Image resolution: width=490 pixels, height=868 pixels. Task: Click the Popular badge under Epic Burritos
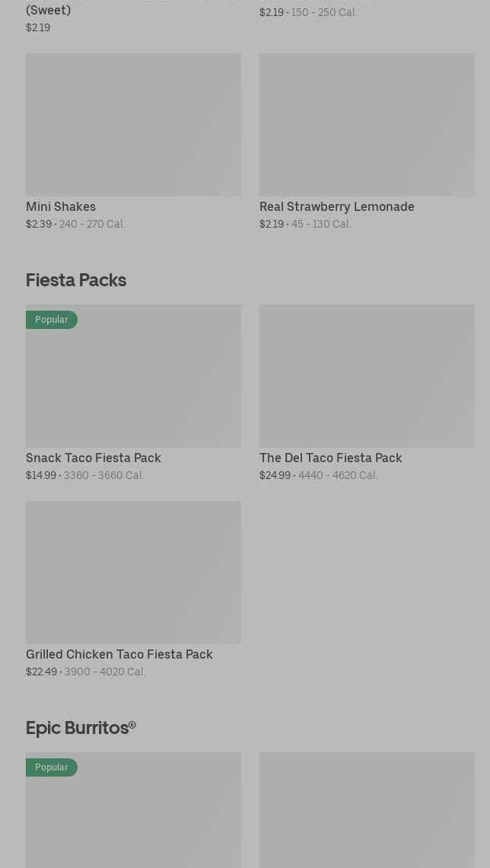pos(52,767)
